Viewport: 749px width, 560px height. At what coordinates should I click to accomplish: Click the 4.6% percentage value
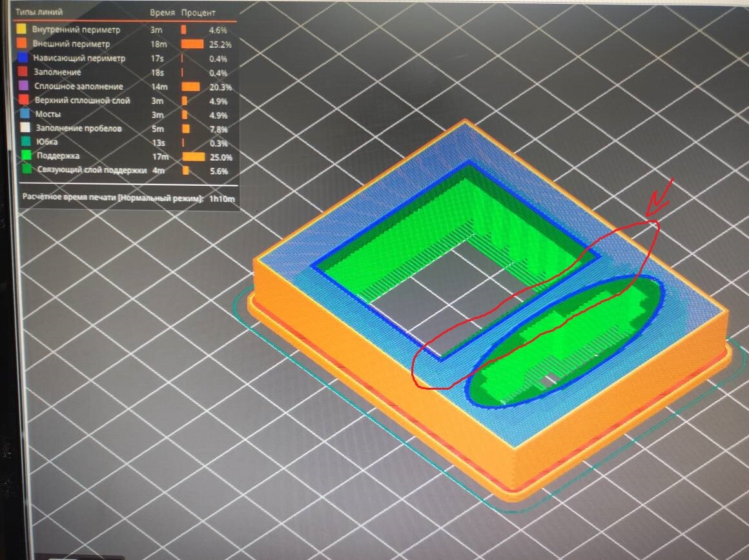(x=218, y=30)
